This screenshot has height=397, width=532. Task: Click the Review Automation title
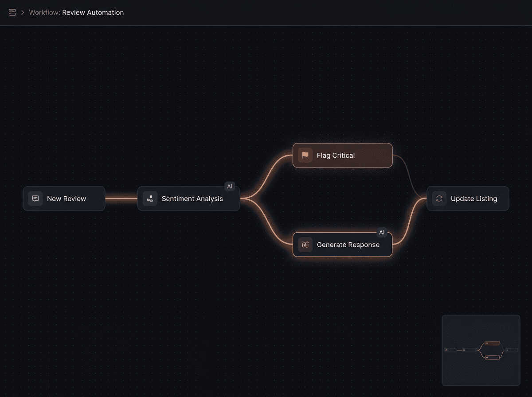[93, 12]
